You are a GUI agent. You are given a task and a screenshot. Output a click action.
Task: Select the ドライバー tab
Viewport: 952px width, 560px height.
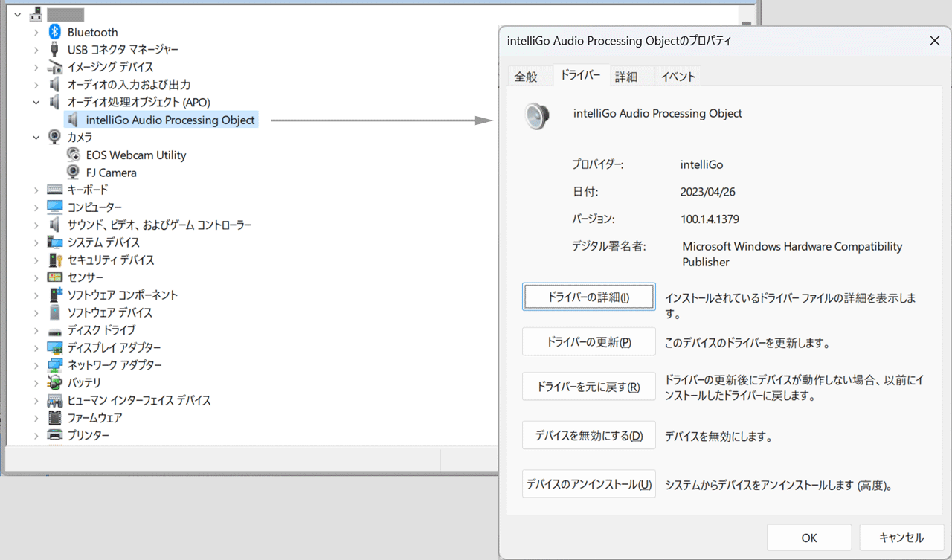[x=580, y=75]
